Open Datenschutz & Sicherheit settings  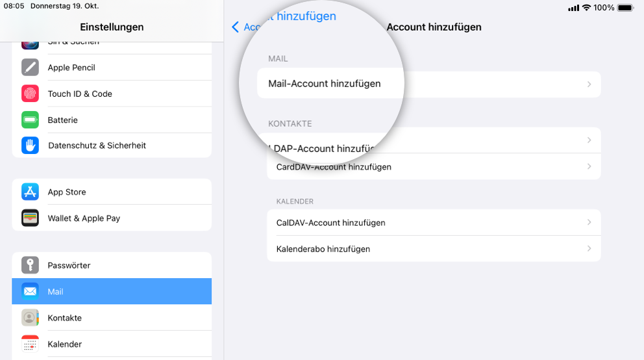(112, 146)
